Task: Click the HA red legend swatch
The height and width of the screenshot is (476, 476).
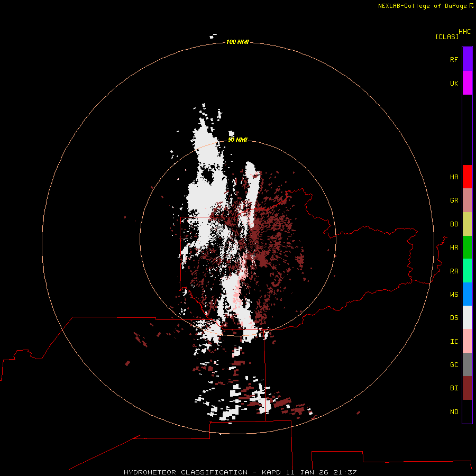Action: [x=467, y=177]
